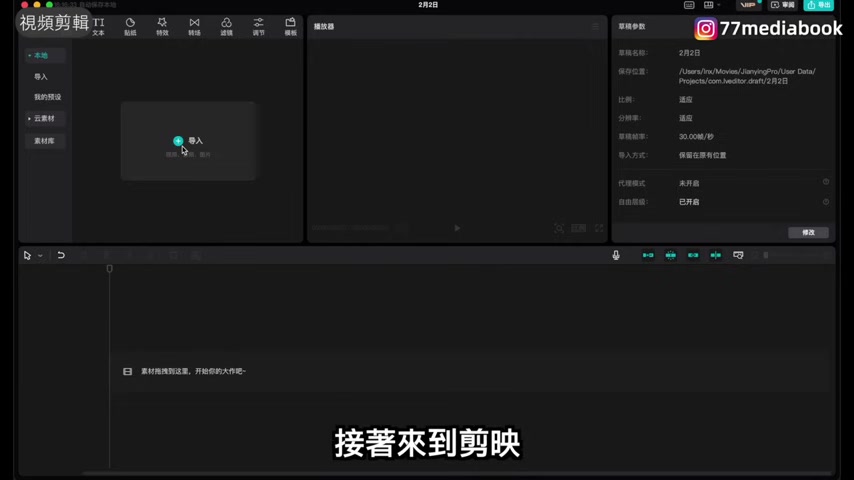Image resolution: width=854 pixels, height=480 pixels.
Task: Click the 草稿参数 panel title
Action: [632, 26]
